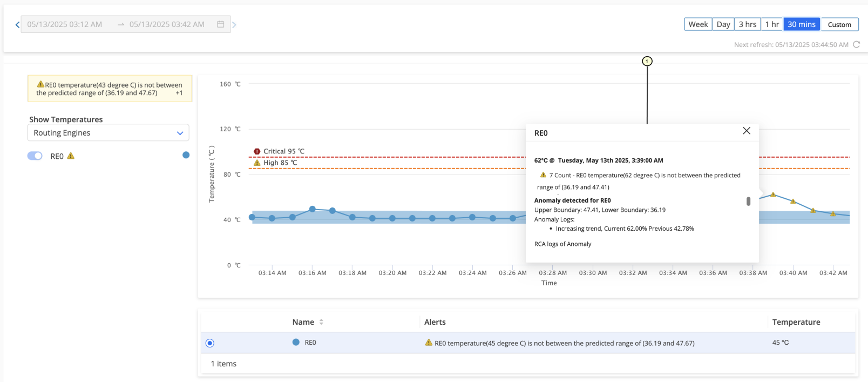Switch time range to 3 hrs

click(747, 24)
